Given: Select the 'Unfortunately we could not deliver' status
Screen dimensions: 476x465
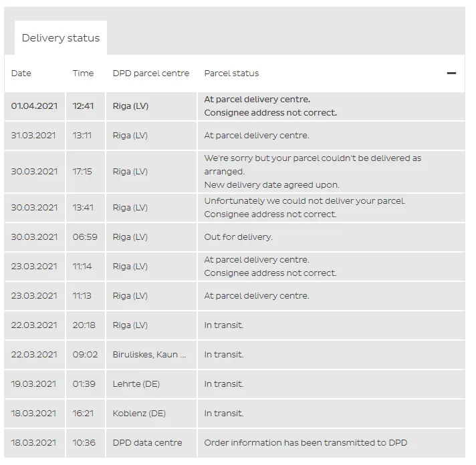Looking at the screenshot, I should (304, 201).
